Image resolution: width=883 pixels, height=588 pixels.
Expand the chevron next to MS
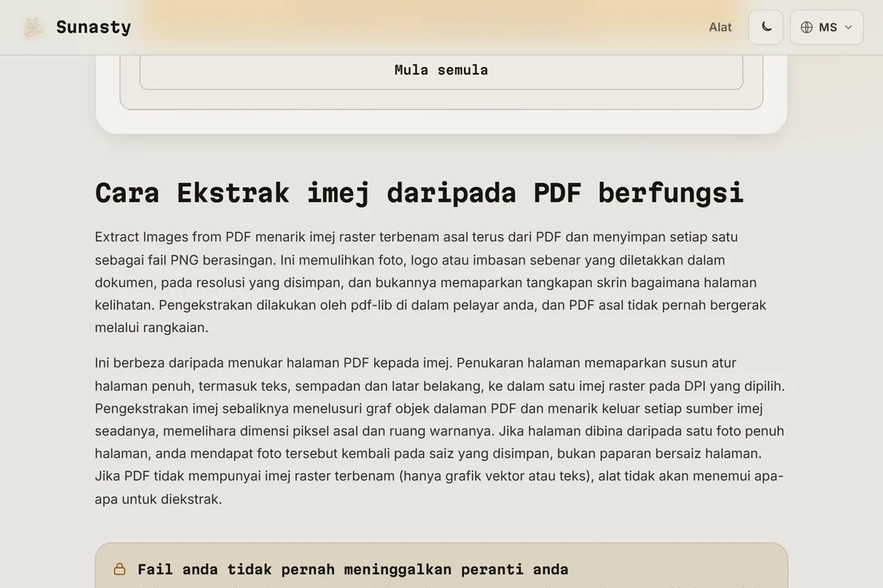tap(848, 27)
